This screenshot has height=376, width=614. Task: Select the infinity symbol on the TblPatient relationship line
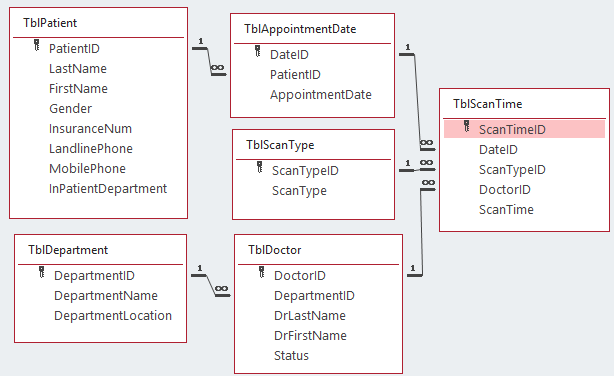tap(217, 68)
